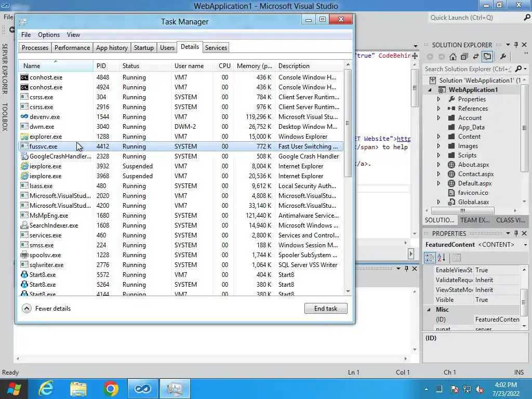Toggle Categorized view in Properties panel
The width and height of the screenshot is (532, 399).
point(430,258)
